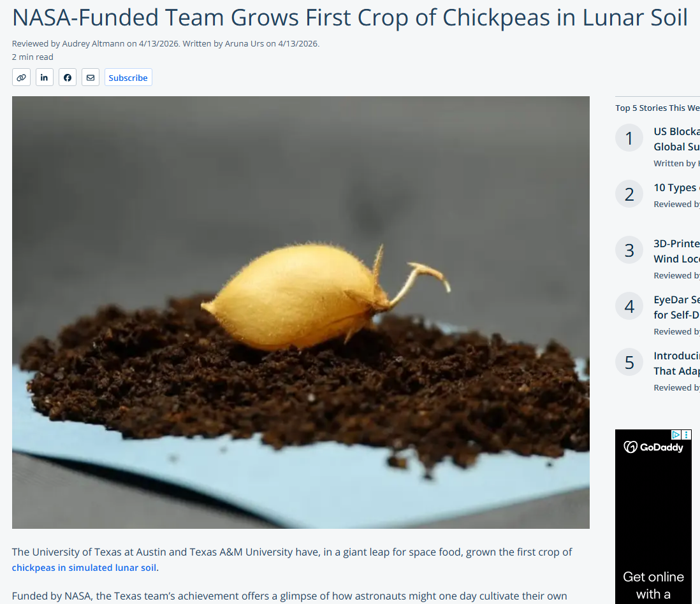Screen dimensions: 700x604
Task: Click the article headline about chickpeas
Action: (349, 18)
